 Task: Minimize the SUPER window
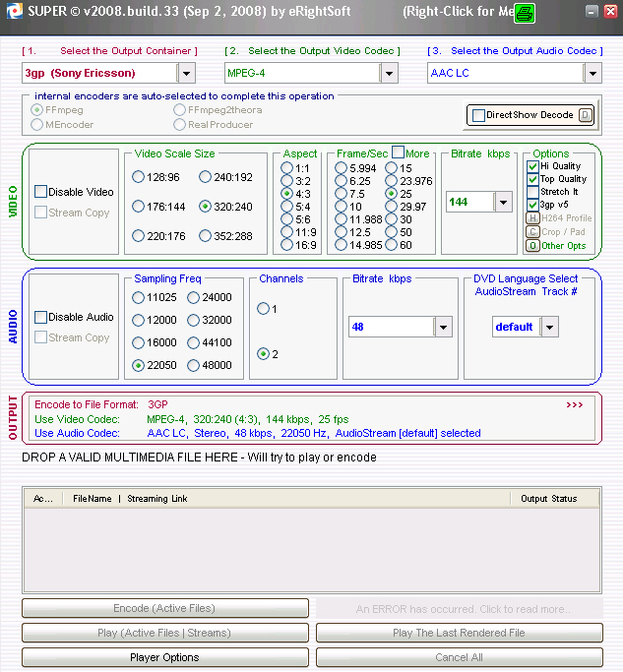click(592, 11)
